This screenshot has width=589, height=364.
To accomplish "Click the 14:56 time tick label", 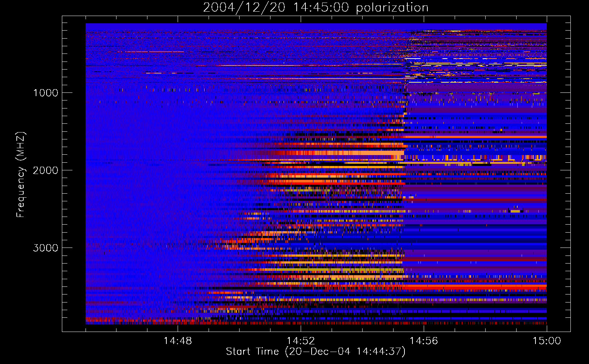I will pos(424,341).
